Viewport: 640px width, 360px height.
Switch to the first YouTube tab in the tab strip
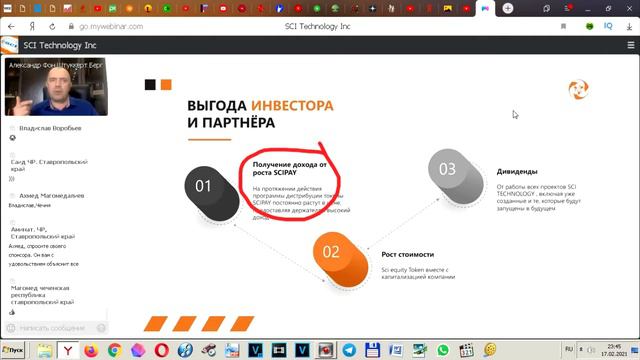(x=98, y=8)
